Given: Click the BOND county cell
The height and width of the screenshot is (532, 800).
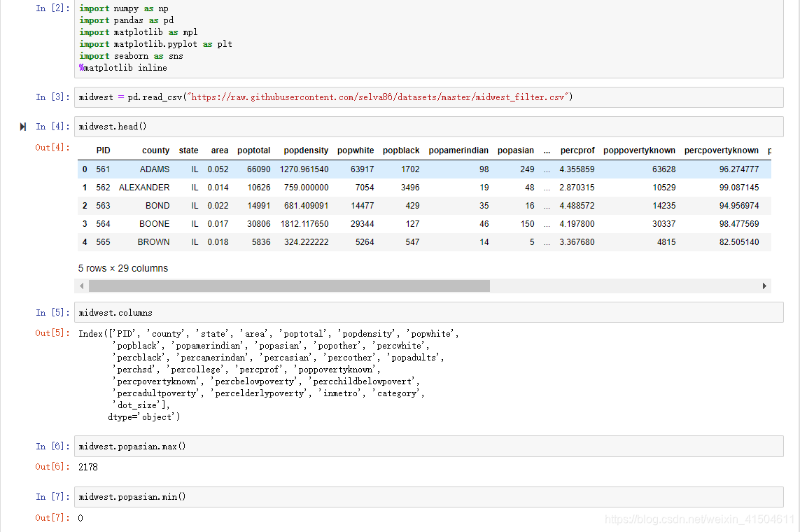Looking at the screenshot, I should [x=157, y=206].
